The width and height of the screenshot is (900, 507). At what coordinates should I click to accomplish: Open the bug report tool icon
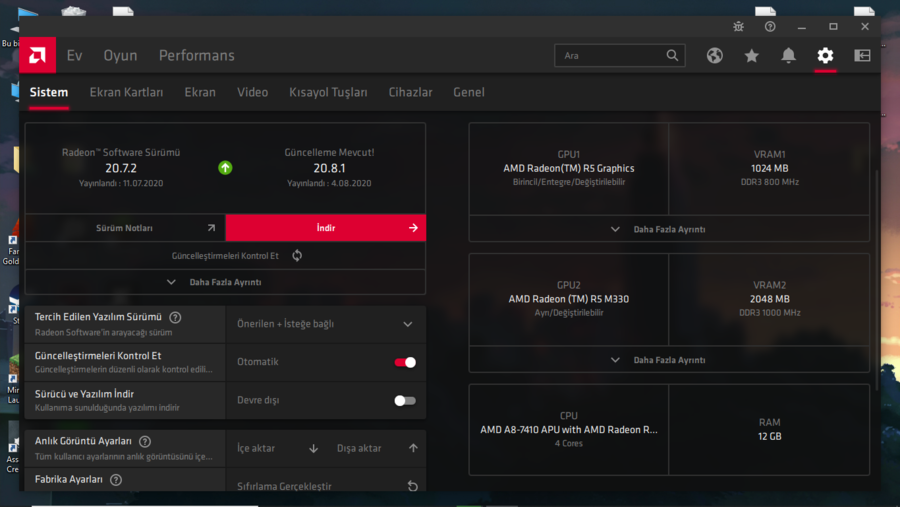738,26
